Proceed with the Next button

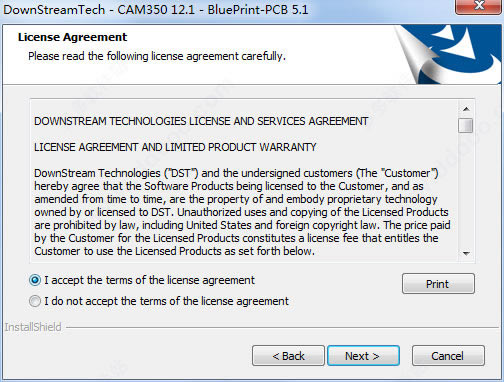pyautogui.click(x=363, y=356)
